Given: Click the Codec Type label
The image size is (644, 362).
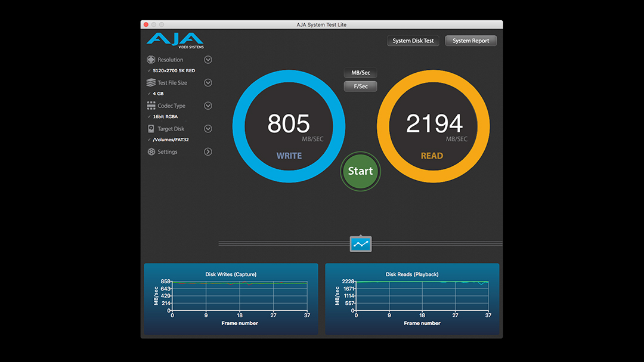Looking at the screenshot, I should (172, 106).
